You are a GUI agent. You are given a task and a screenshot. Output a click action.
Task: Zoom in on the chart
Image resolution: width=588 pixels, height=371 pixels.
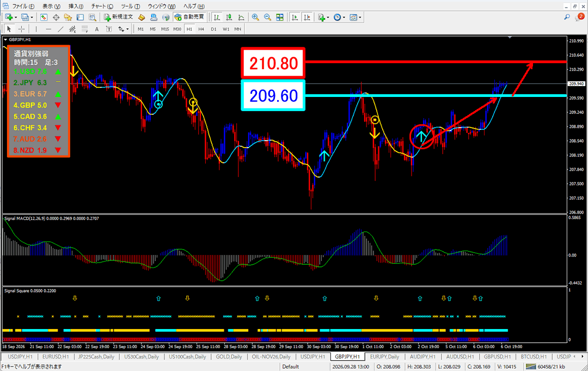click(255, 17)
